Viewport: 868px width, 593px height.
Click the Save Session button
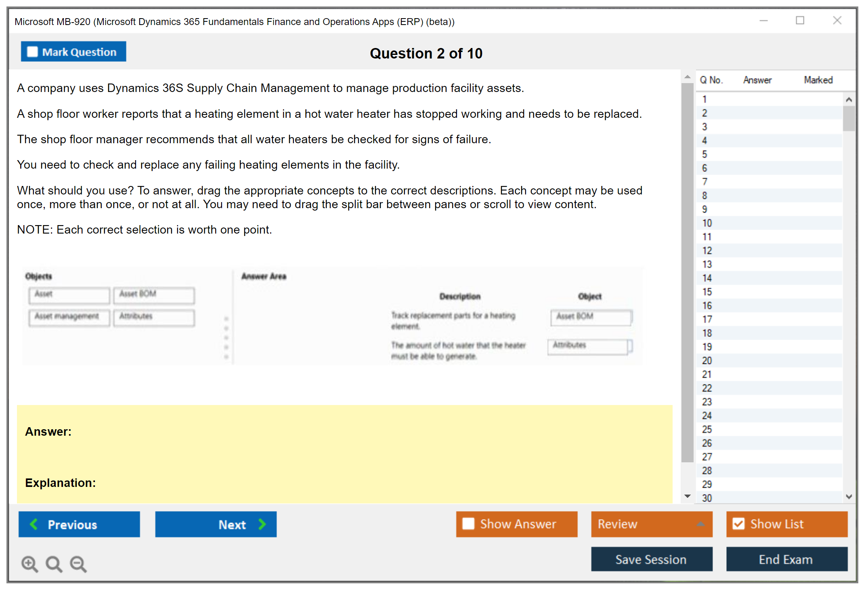click(x=651, y=560)
